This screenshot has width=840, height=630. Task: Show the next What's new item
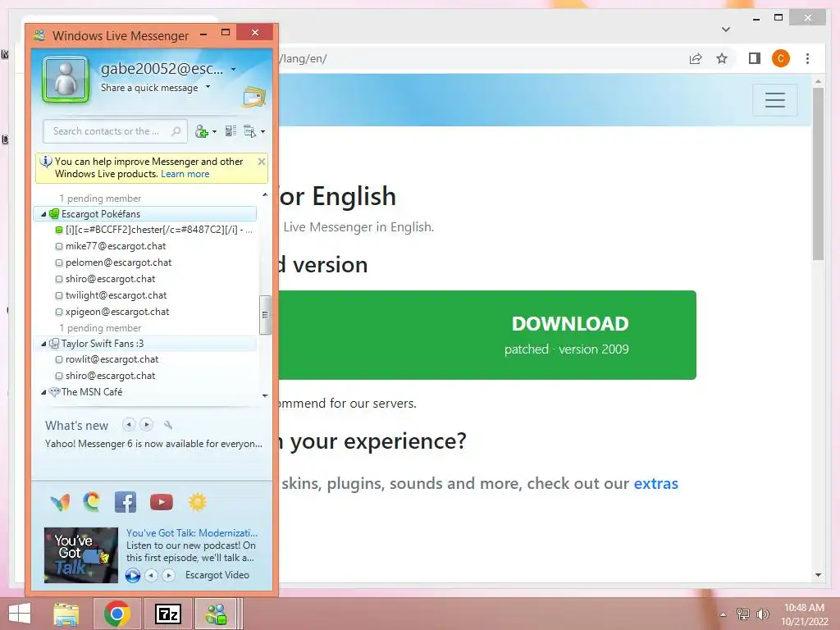click(x=146, y=425)
